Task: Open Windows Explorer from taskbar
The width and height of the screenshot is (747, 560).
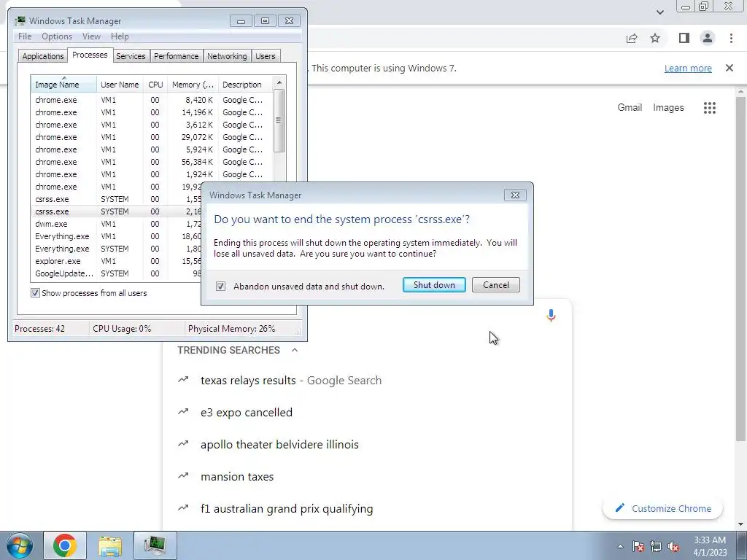Action: click(110, 545)
